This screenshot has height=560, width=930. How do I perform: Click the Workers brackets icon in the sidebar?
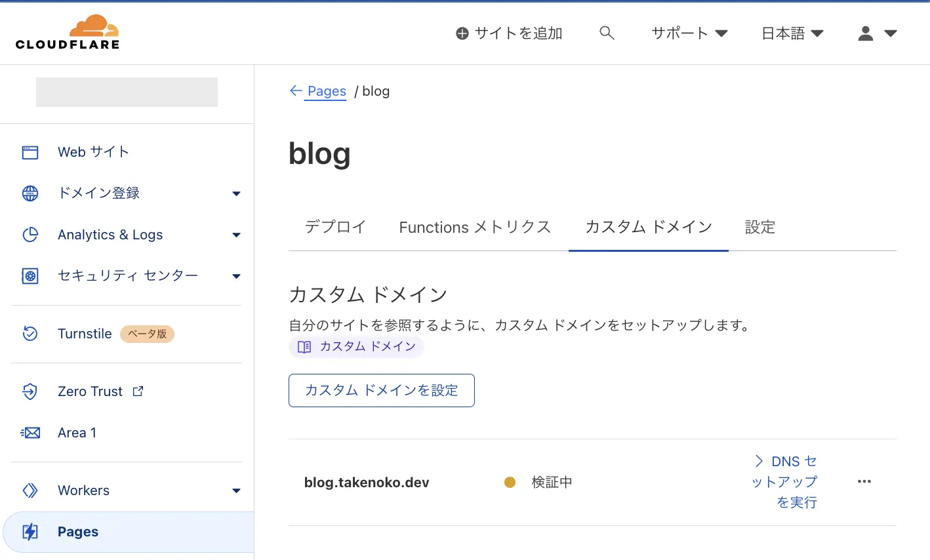[x=30, y=490]
